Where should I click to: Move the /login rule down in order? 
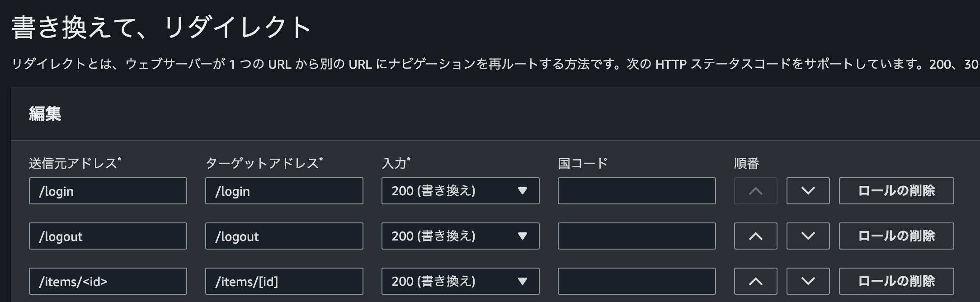click(x=808, y=191)
